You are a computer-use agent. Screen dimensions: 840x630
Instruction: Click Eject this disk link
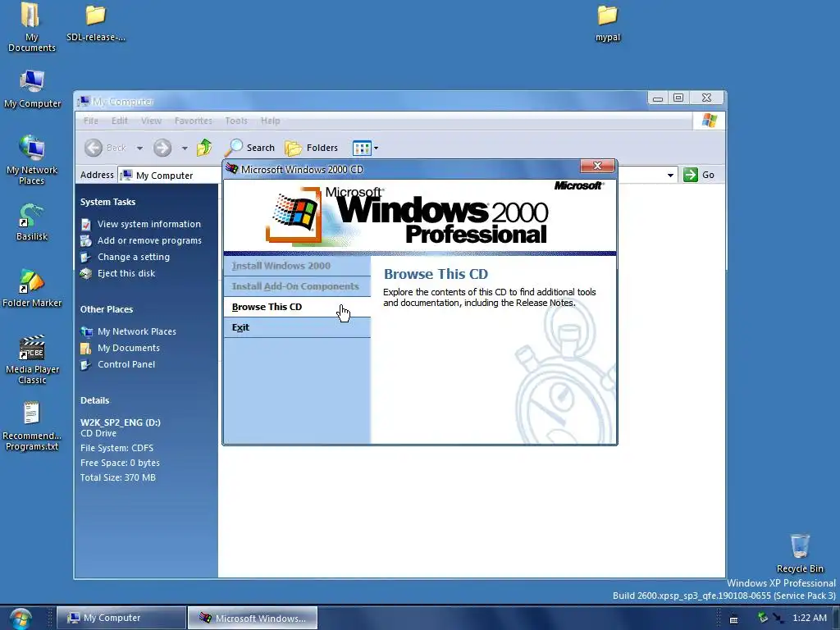pyautogui.click(x=126, y=273)
